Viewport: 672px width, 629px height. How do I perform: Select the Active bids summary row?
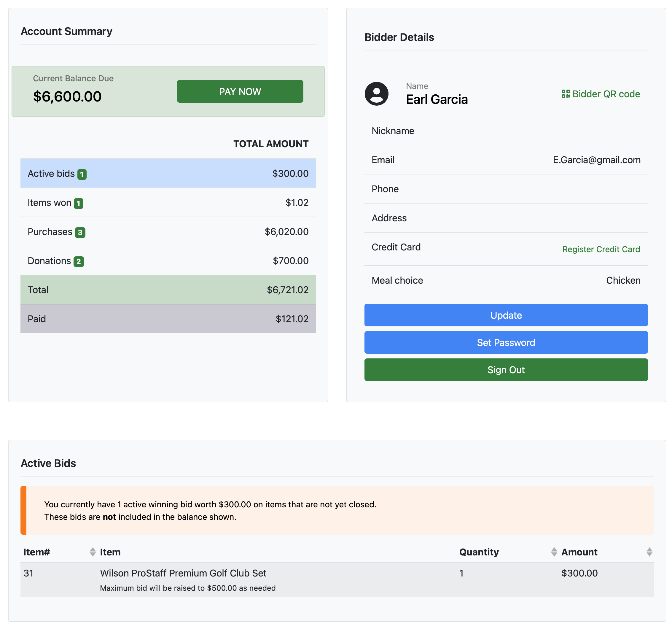168,174
